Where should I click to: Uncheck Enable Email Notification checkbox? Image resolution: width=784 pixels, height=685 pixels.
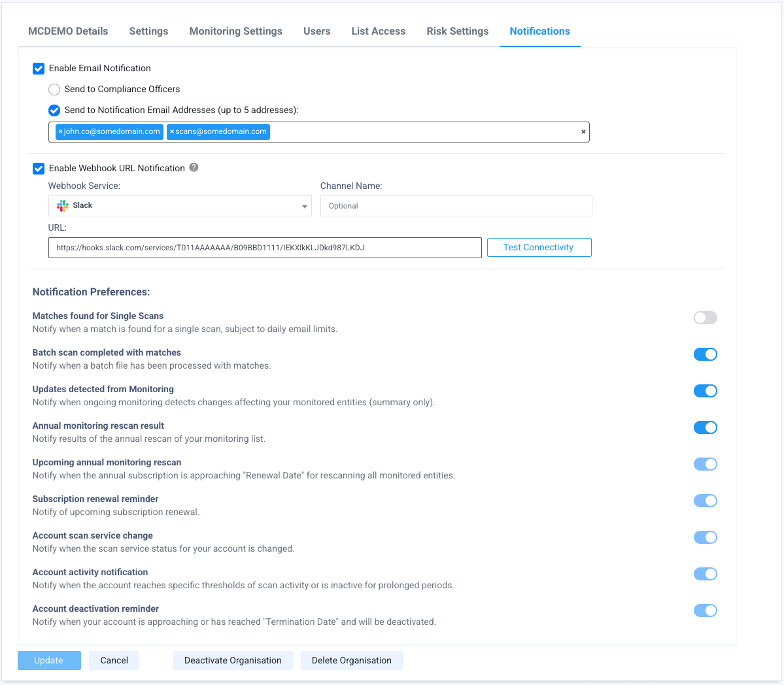[39, 69]
